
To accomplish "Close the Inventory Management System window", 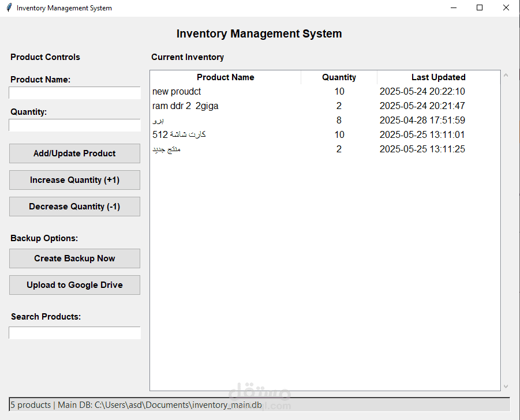I will click(x=506, y=7).
